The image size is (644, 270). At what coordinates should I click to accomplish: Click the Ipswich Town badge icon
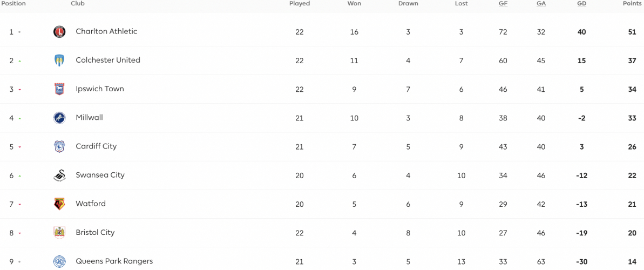click(59, 89)
